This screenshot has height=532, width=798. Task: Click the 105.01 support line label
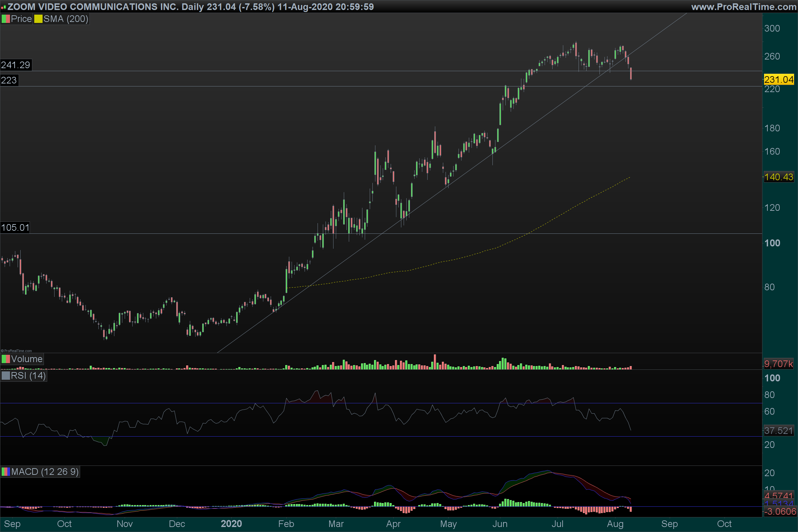[x=15, y=227]
